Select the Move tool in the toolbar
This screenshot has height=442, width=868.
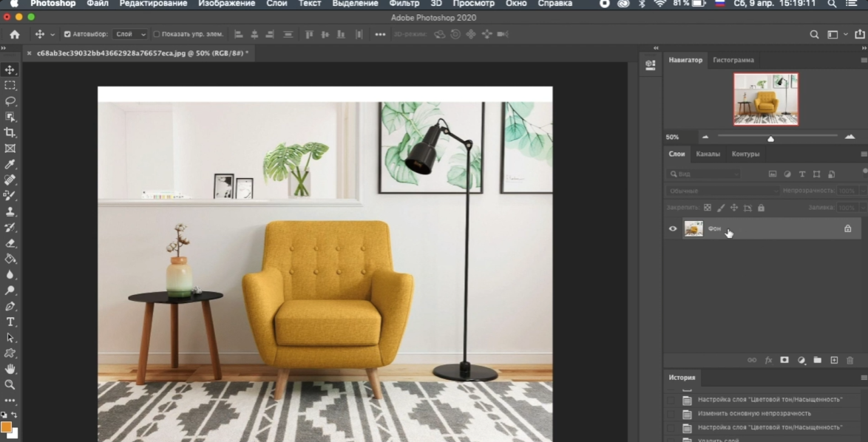tap(10, 70)
